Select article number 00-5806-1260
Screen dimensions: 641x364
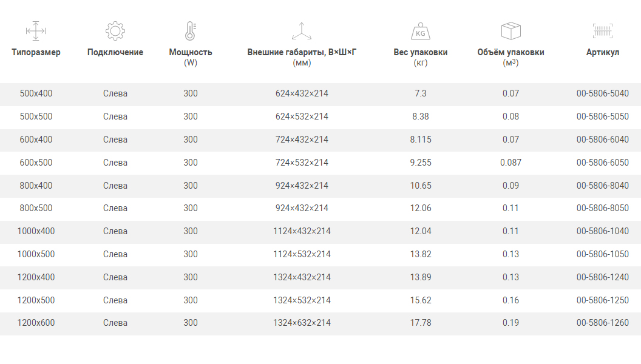[602, 323]
